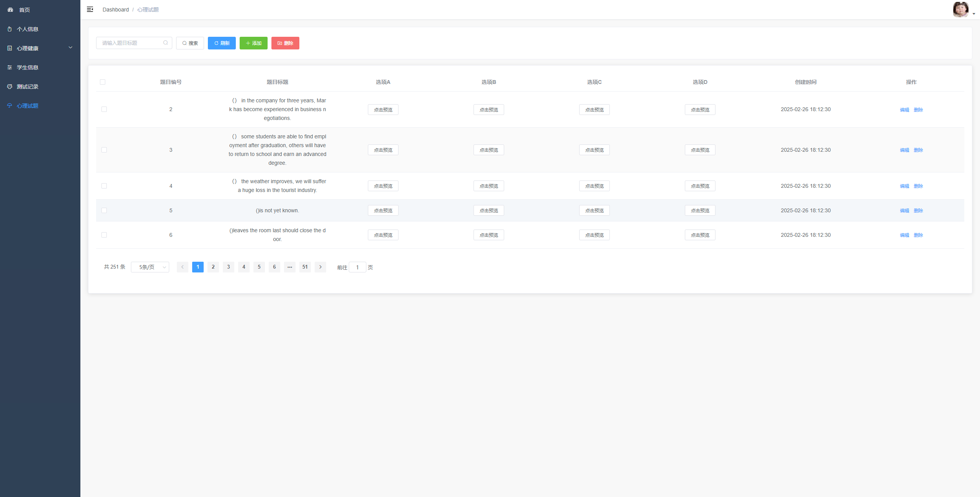Screen dimensions: 980x497
Task: Click the magnifier icon in search field
Action: (165, 43)
